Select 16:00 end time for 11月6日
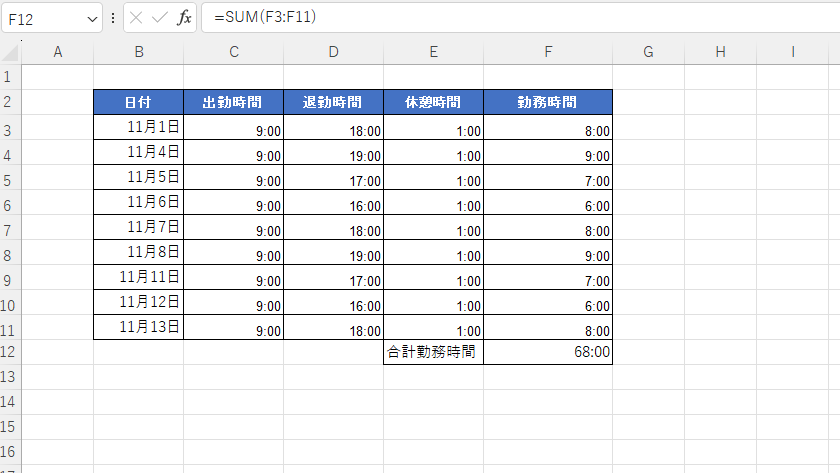This screenshot has width=840, height=473. tap(333, 202)
